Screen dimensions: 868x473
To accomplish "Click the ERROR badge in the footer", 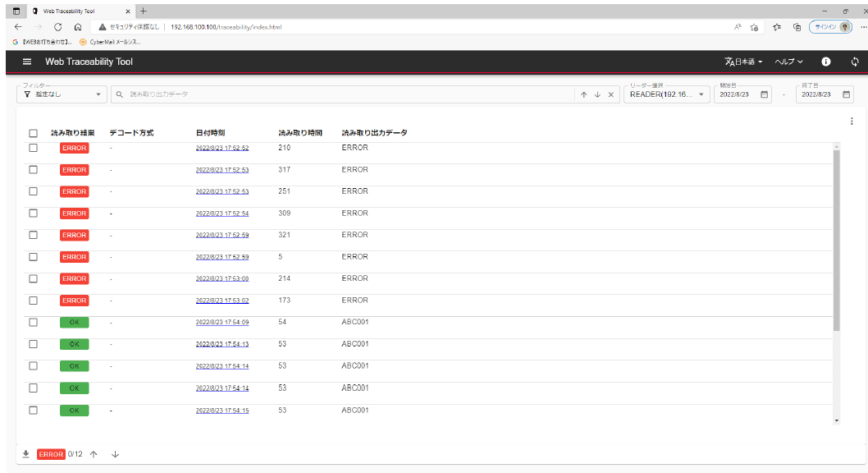I will [x=51, y=454].
